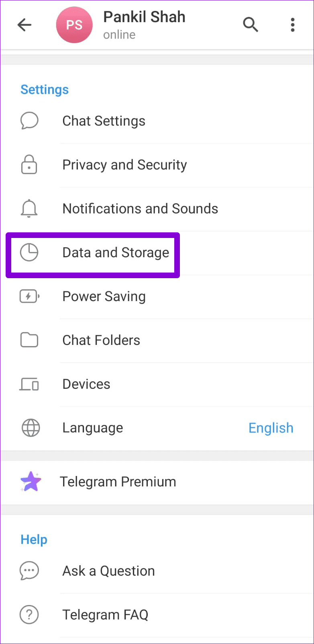Screen dimensions: 314x644
Task: Open Telegram Premium
Action: [118, 482]
